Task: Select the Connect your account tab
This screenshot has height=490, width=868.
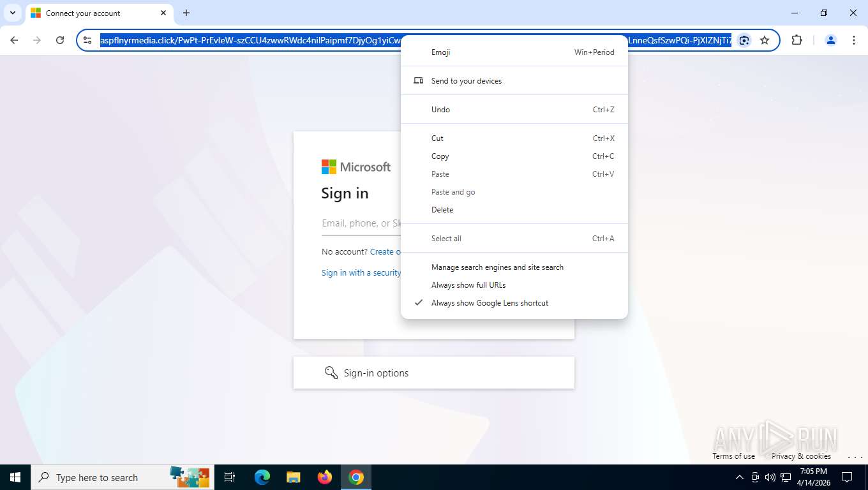Action: coord(98,13)
